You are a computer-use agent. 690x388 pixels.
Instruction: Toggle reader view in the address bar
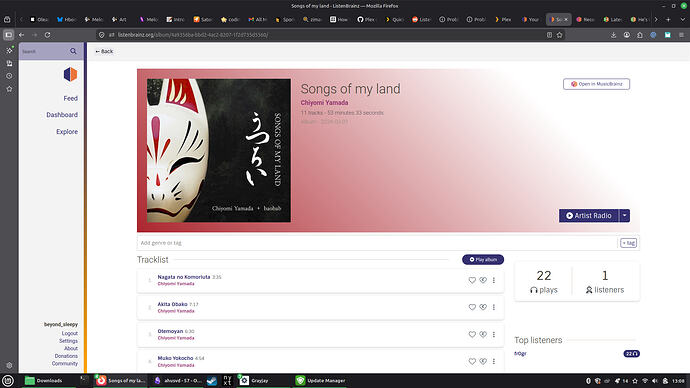click(549, 35)
